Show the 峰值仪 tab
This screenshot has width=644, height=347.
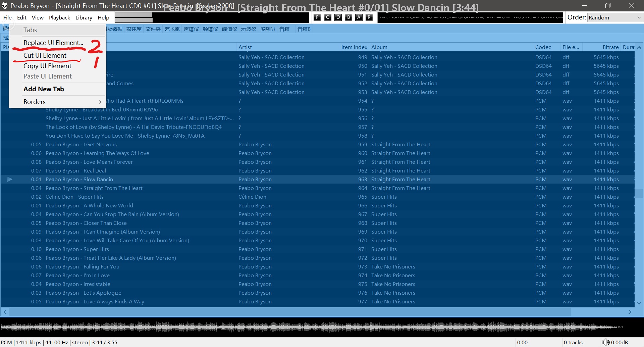tap(229, 29)
